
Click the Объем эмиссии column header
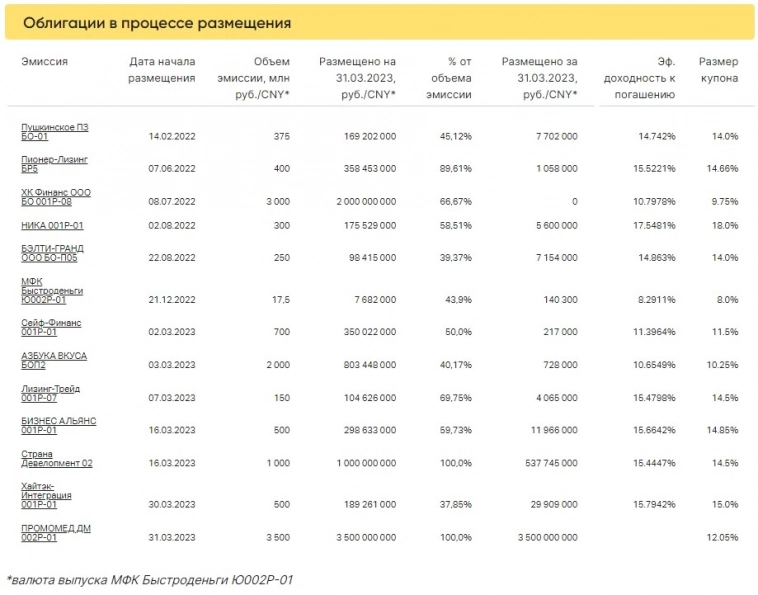257,78
